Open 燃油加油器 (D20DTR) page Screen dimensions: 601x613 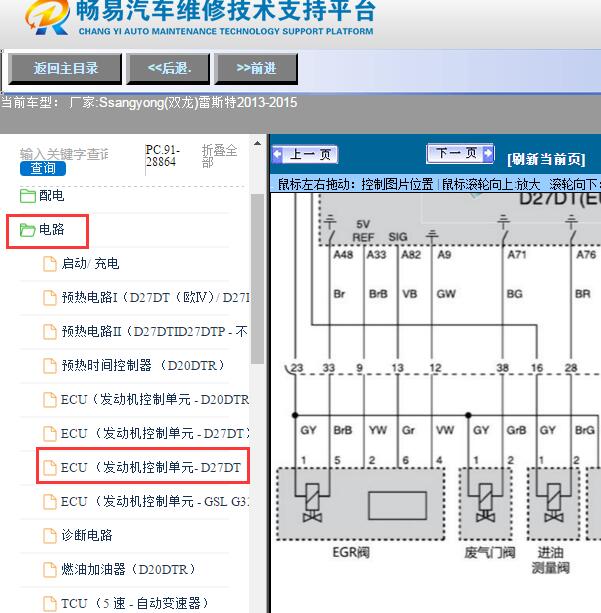(128, 570)
